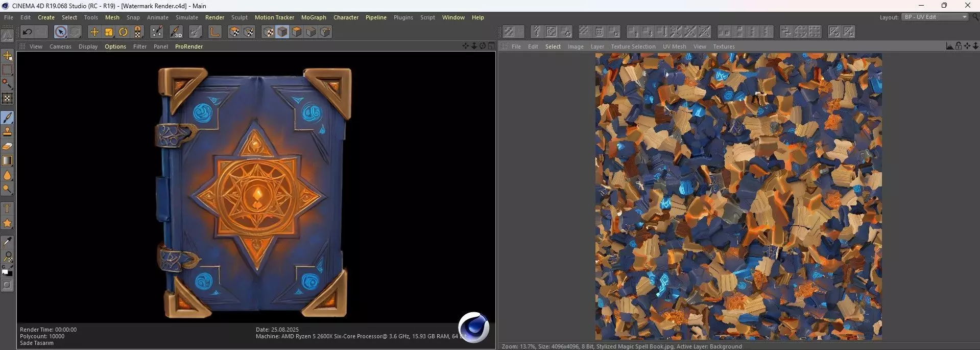Activate the yellow Scale tool

click(x=109, y=32)
